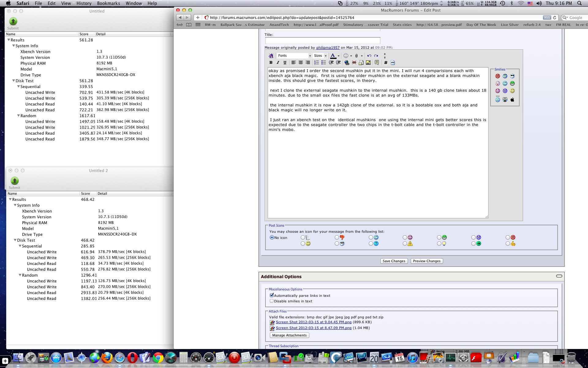Wrap quote tags using quote icon
588x368 pixels.
click(377, 63)
